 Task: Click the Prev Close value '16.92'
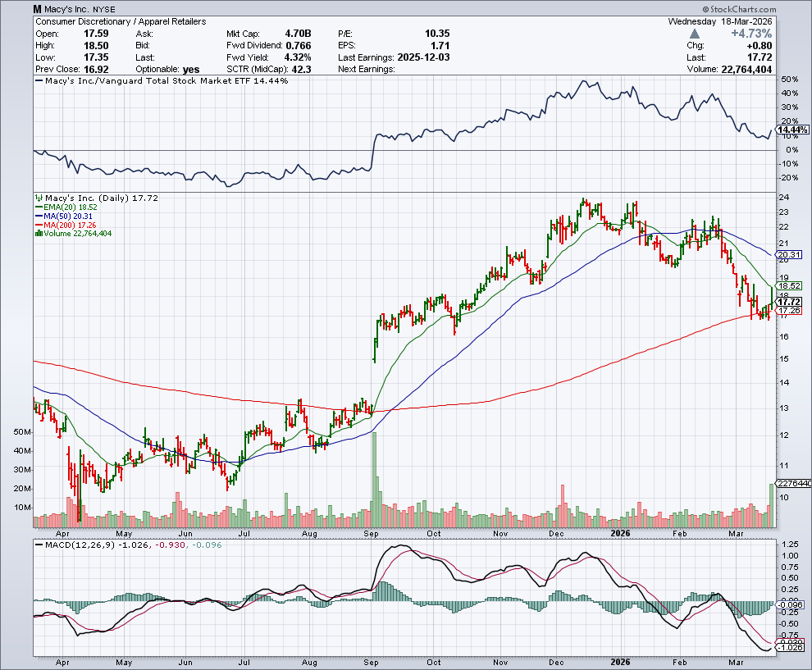96,70
